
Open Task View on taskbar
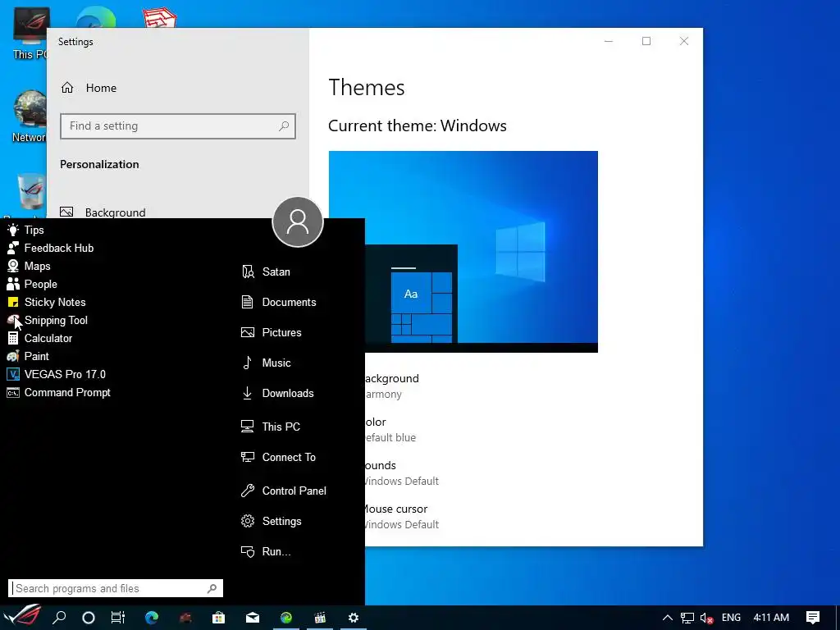point(118,618)
